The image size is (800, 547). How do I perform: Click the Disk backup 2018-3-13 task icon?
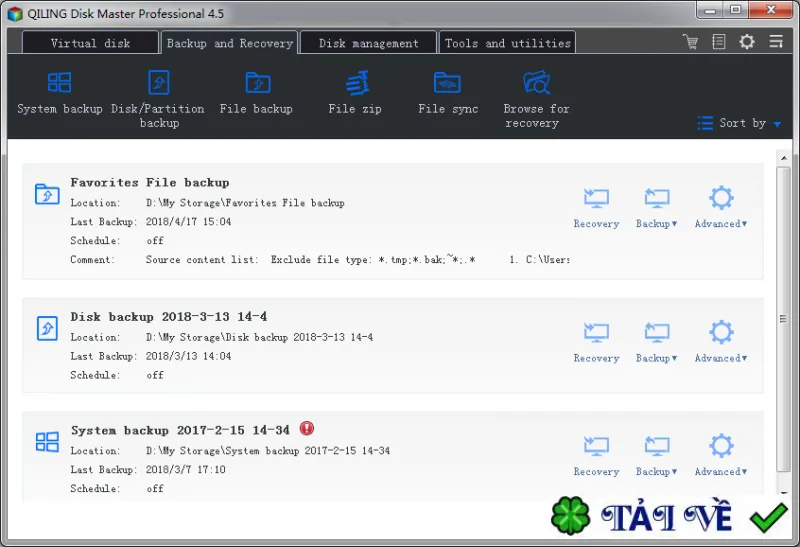pyautogui.click(x=47, y=328)
